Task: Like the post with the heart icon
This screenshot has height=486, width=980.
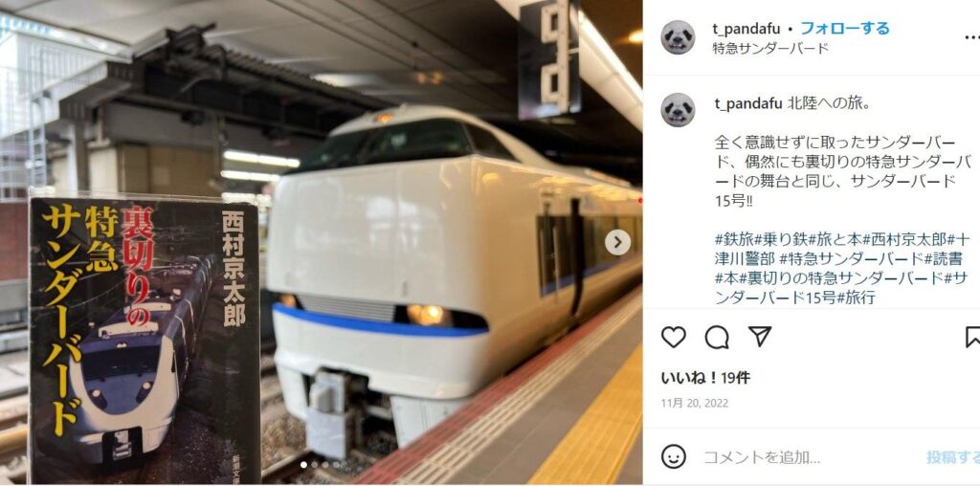Action: click(x=673, y=338)
